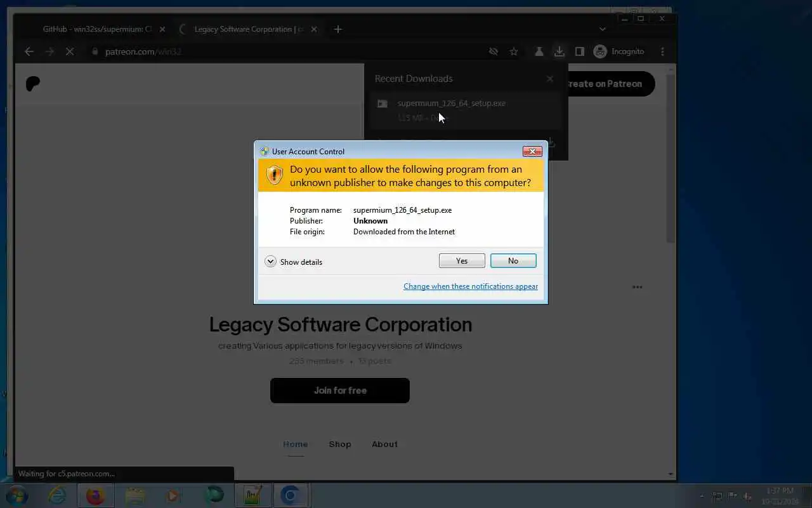This screenshot has height=508, width=812.
Task: Close the User Account Control dialog
Action: (x=532, y=151)
